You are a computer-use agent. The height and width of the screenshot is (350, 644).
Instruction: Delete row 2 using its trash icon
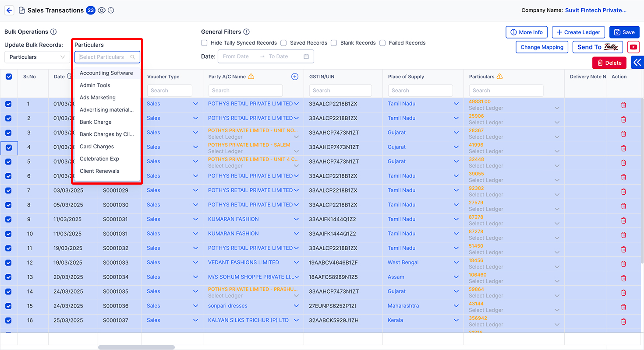pyautogui.click(x=623, y=119)
